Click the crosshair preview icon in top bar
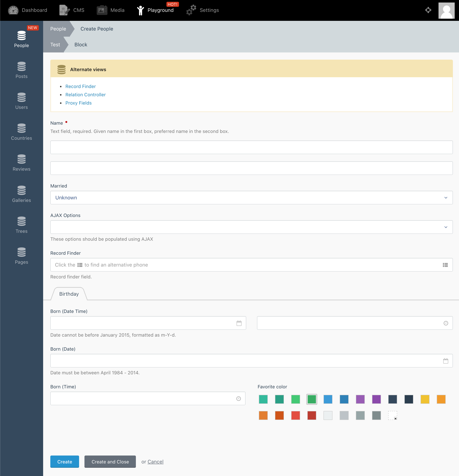This screenshot has width=459, height=476. tap(428, 10)
